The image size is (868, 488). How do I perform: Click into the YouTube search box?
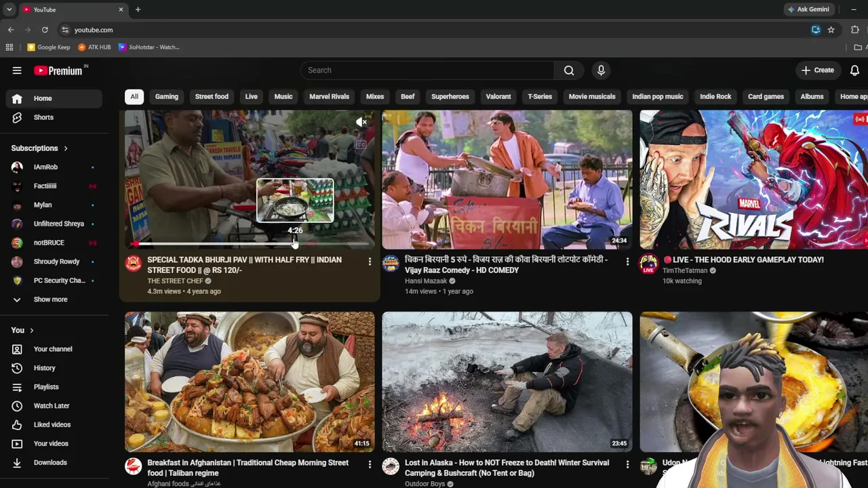pyautogui.click(x=427, y=70)
